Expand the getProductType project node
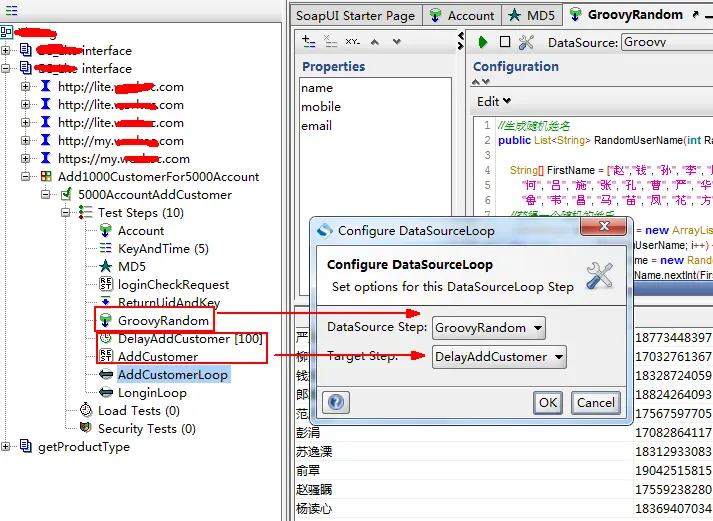 (5, 447)
